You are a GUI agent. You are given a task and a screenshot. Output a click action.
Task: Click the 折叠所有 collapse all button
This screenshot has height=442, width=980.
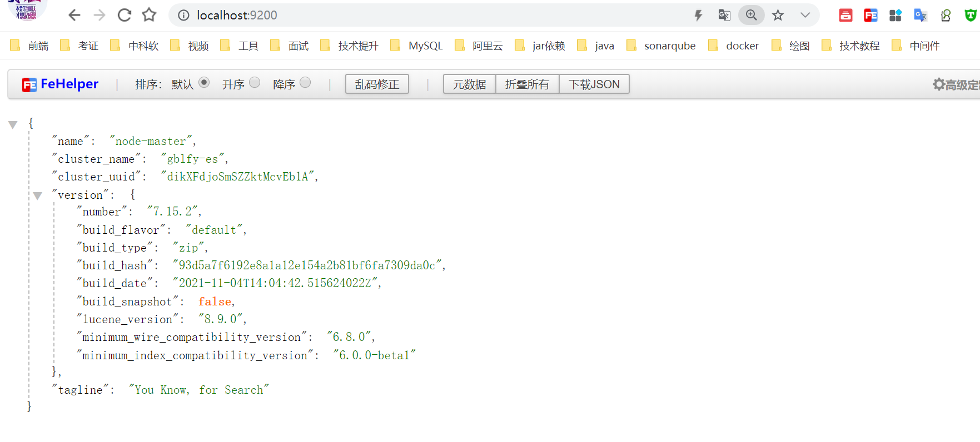[x=527, y=84]
